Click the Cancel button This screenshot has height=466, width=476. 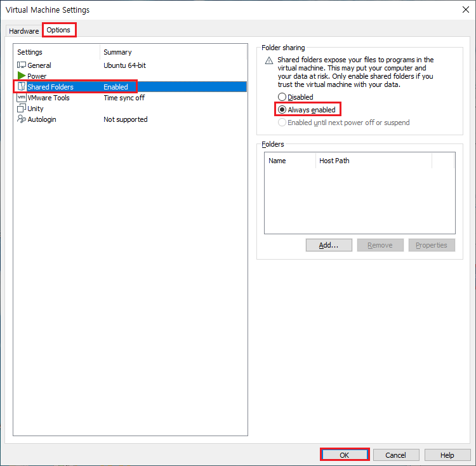point(396,455)
